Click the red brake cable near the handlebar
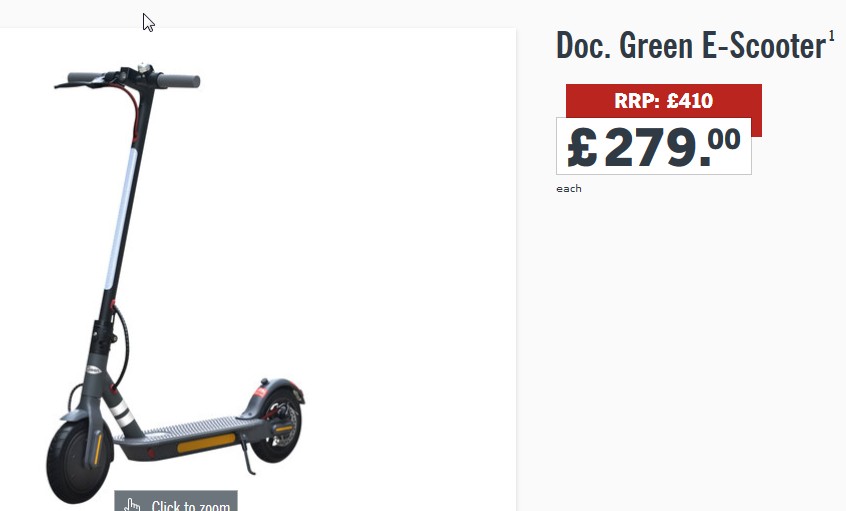The width and height of the screenshot is (846, 511). coord(130,111)
